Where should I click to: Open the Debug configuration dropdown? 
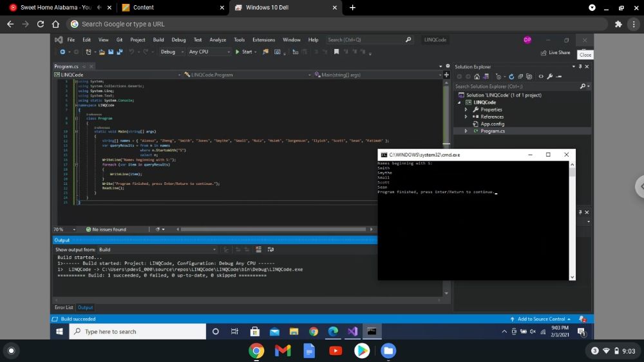point(172,52)
